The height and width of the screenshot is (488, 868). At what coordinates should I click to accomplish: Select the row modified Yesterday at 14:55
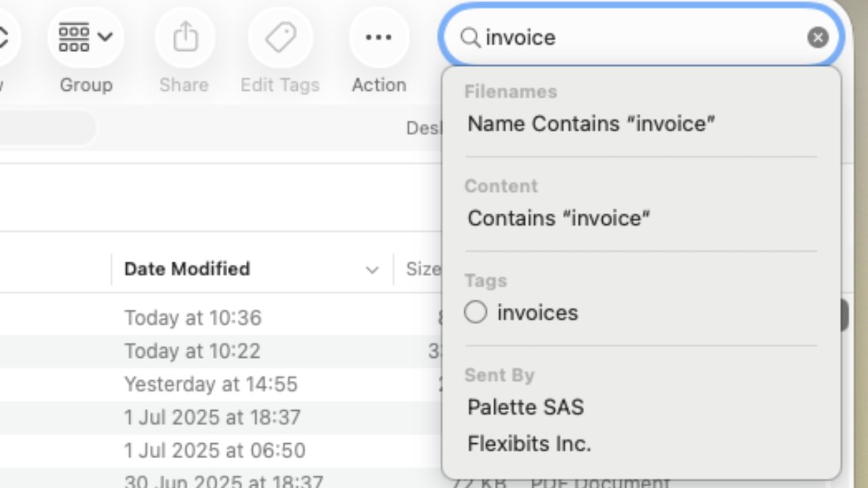click(x=220, y=384)
